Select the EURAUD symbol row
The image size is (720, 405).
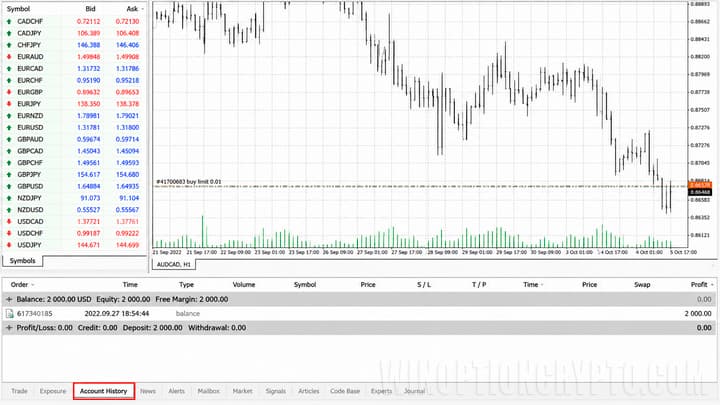click(x=73, y=57)
